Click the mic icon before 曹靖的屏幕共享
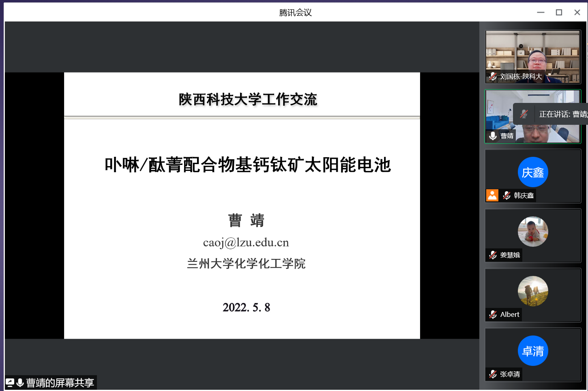 20,383
